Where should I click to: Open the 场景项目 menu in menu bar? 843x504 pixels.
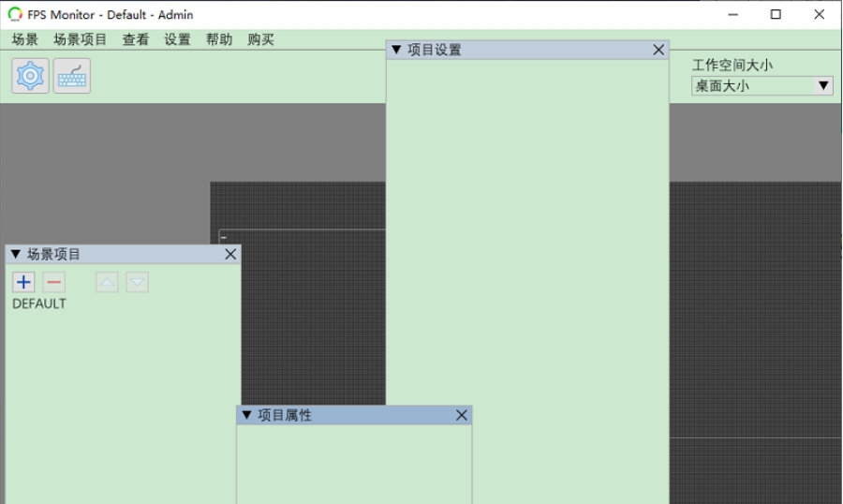81,39
